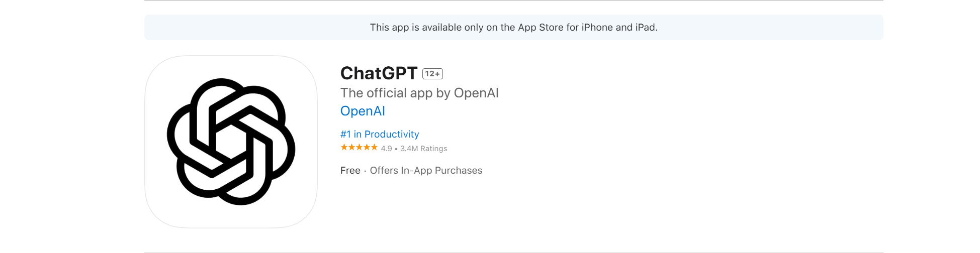Viewport: 980px width, 253px height.
Task: Click the App Store availability banner
Action: 513,27
